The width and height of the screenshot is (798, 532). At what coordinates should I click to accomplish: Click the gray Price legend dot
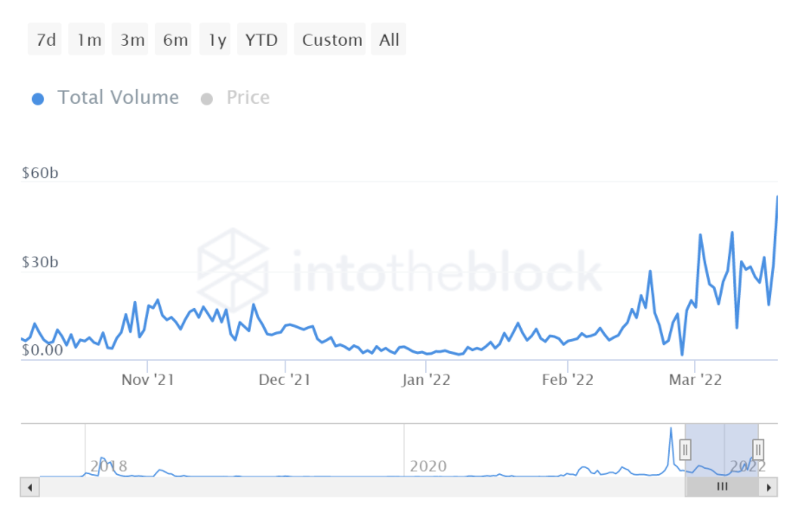(x=207, y=99)
